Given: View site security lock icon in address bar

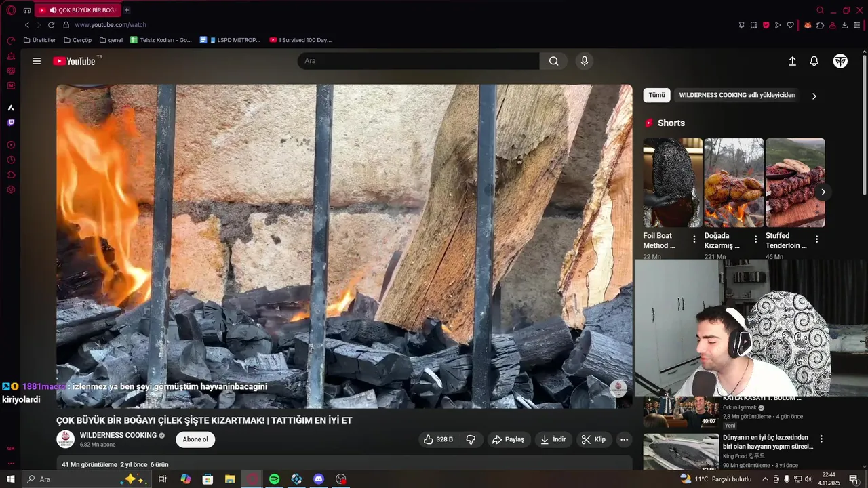Looking at the screenshot, I should coord(66,25).
